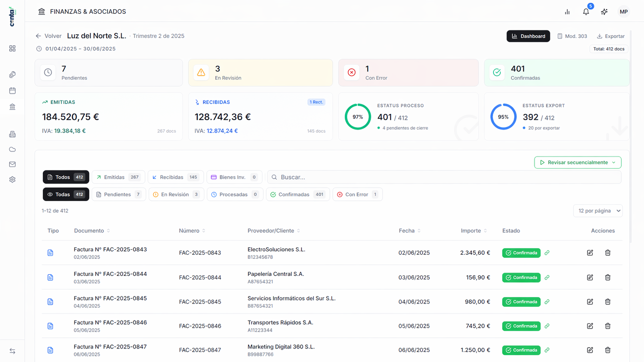Open notifications showing 5 unread alerts
Screen dimensions: 644x362
coord(585,12)
